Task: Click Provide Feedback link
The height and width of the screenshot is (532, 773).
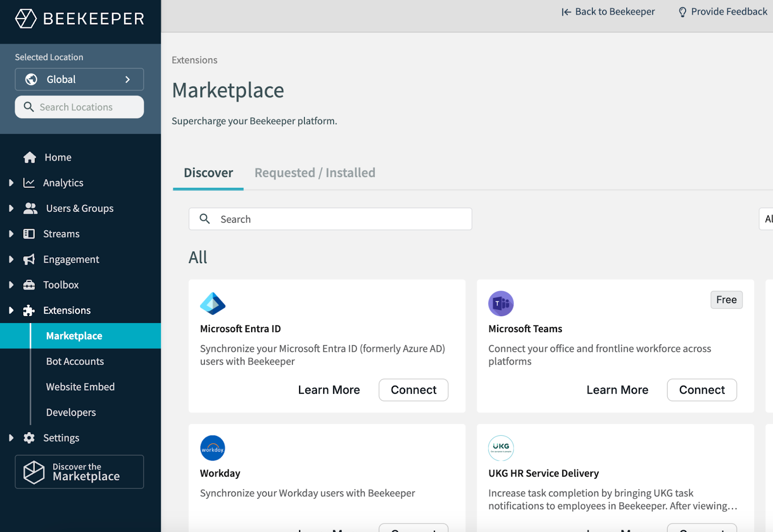Action: (x=723, y=12)
